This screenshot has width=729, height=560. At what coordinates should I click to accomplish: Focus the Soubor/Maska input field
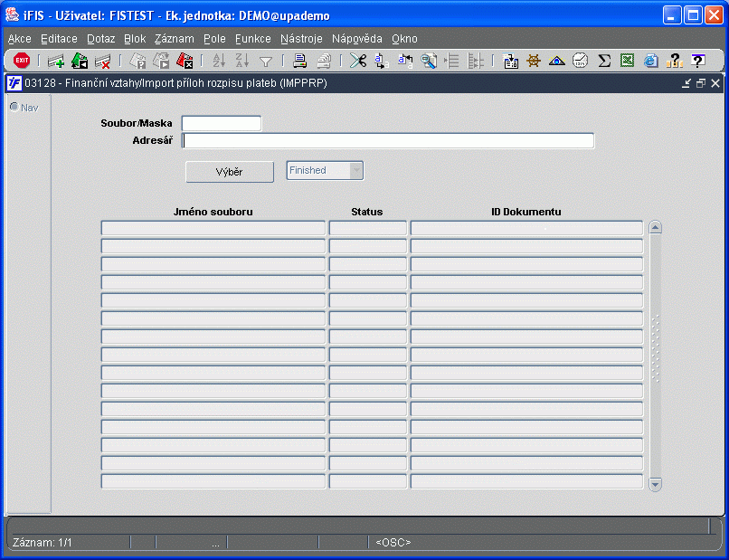point(222,123)
